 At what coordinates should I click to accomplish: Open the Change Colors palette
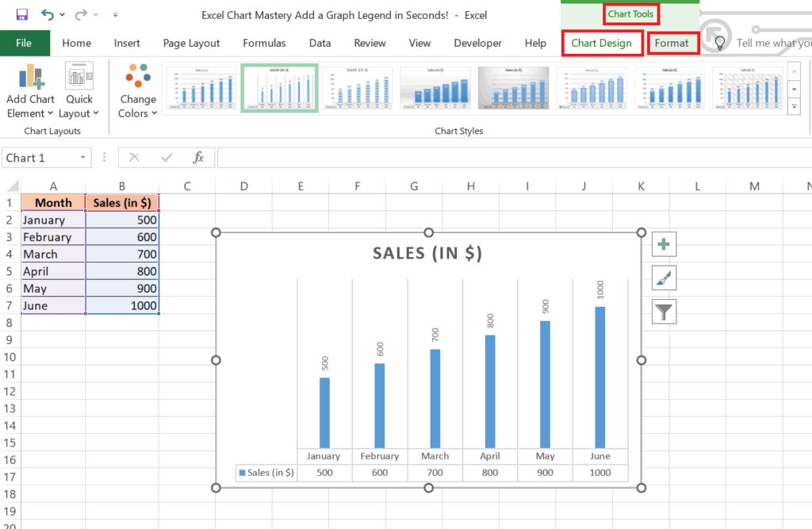click(x=138, y=91)
